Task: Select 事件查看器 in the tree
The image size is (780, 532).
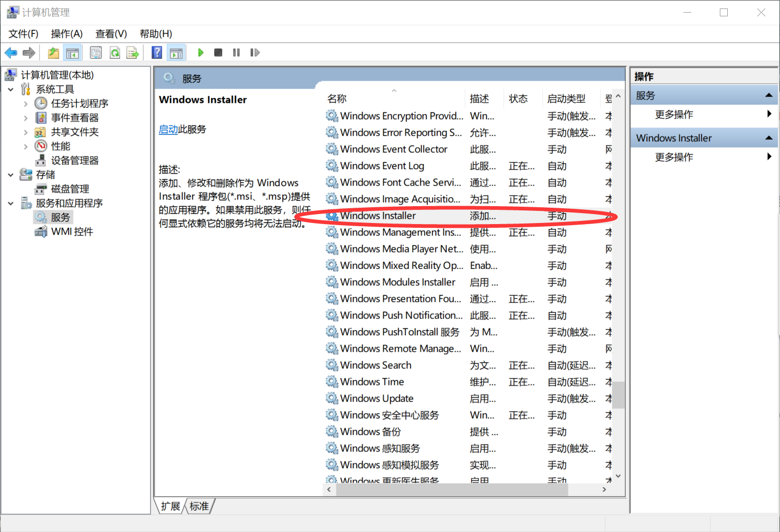Action: coord(74,118)
